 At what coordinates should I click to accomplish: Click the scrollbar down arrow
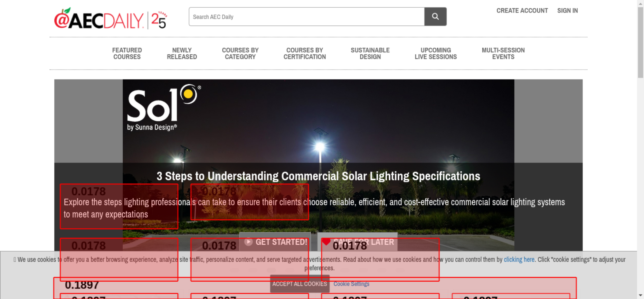pos(640,295)
